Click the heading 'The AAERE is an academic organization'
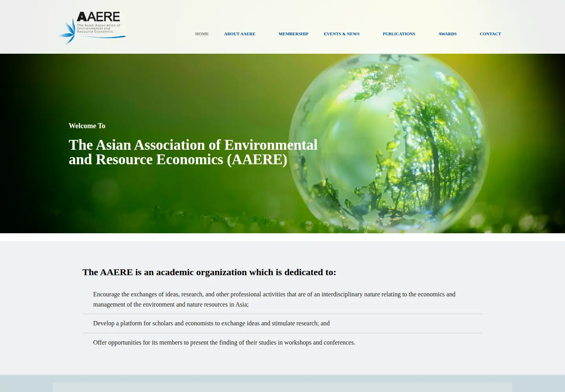Screen dimensions: 565x392 click(x=209, y=272)
